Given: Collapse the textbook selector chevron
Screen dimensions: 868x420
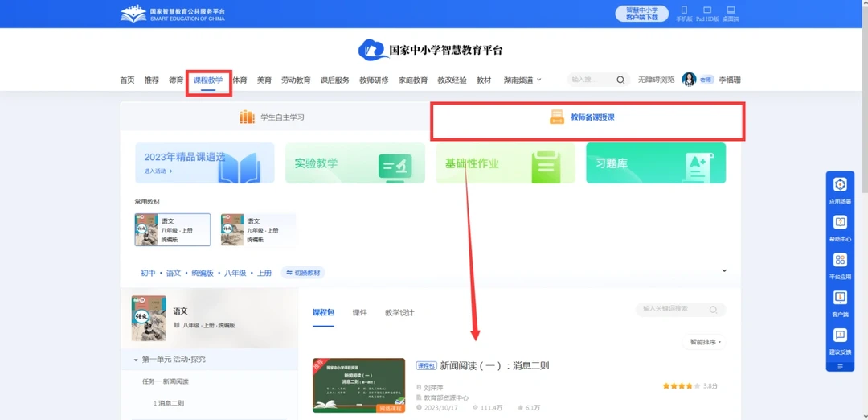Looking at the screenshot, I should pyautogui.click(x=724, y=270).
